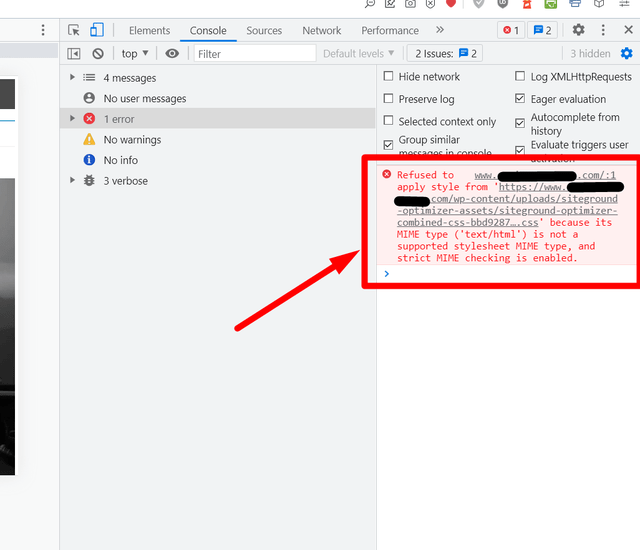Enable the Hide network checkbox

pos(389,76)
